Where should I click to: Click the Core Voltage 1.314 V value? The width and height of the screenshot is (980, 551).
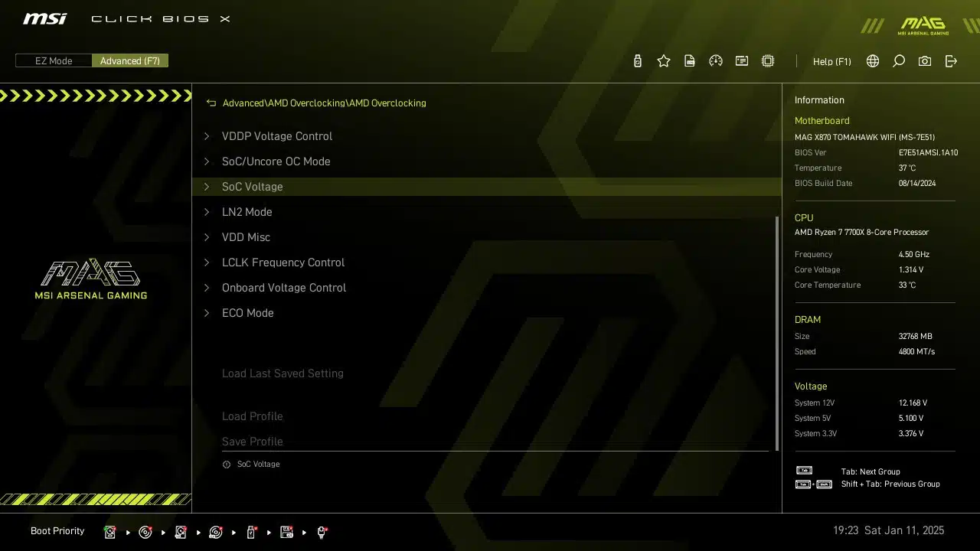(x=911, y=269)
